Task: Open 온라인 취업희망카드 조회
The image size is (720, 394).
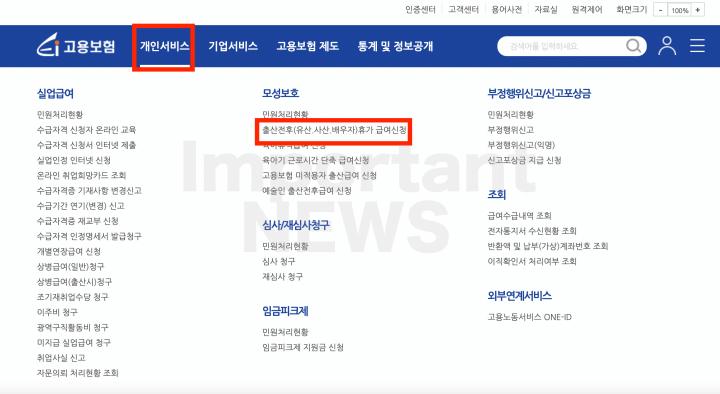Action: point(81,175)
